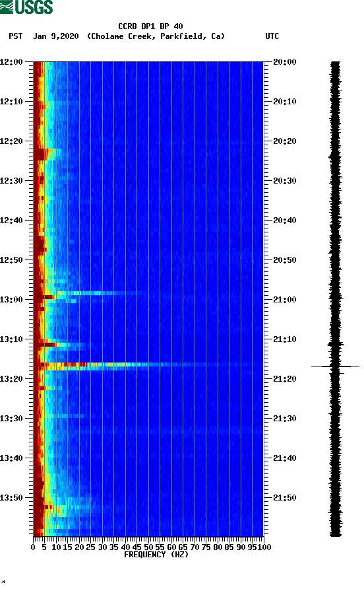Click the 21:40 UTC time label
Screen dimensions: 364x589
click(x=285, y=458)
